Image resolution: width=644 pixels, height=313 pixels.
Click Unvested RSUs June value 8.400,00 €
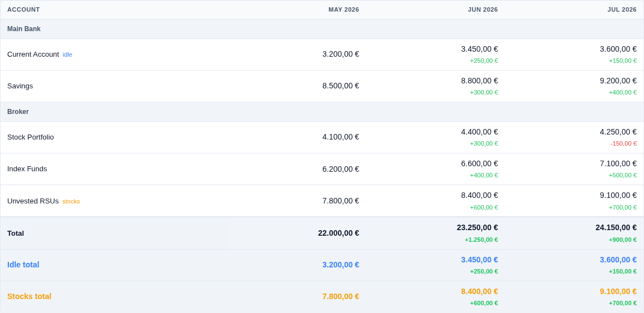479,196
